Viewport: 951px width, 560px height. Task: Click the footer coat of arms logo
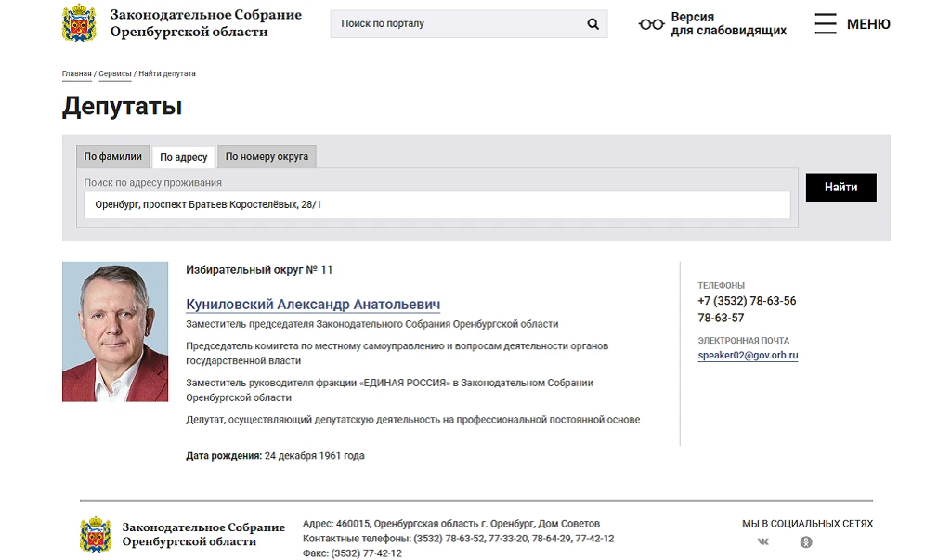[x=96, y=534]
